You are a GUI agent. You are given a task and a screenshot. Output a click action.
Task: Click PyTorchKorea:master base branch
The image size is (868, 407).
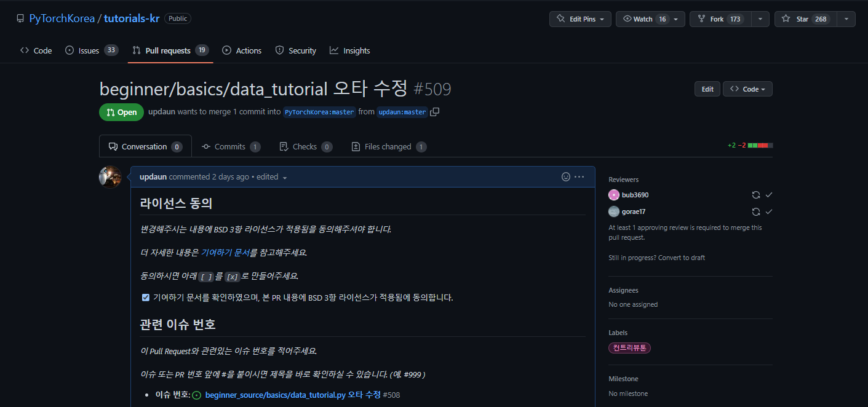pos(319,112)
